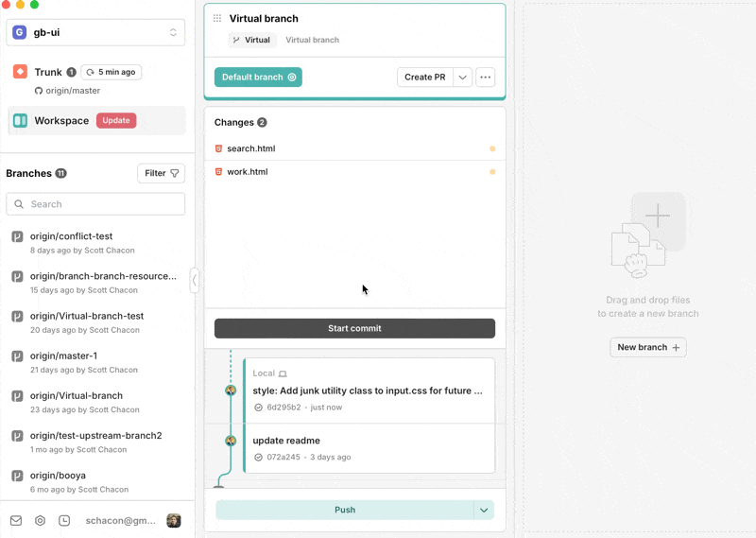Click the Virtual branch drag handle icon
The height and width of the screenshot is (538, 756).
point(217,18)
